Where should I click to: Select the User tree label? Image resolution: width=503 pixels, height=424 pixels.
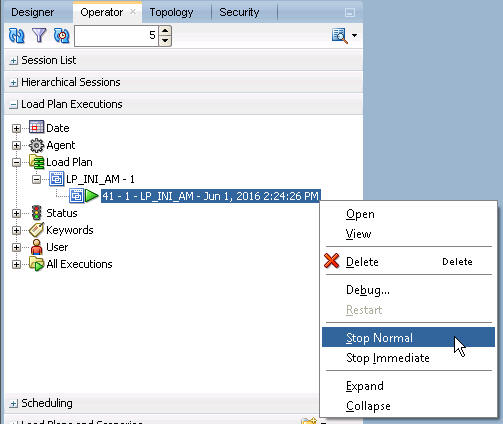click(57, 247)
